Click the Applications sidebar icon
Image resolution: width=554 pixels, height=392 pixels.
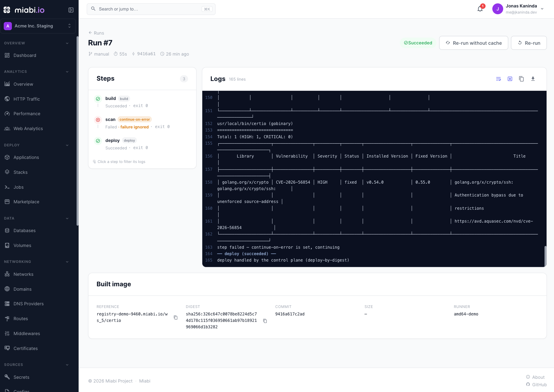(7, 157)
